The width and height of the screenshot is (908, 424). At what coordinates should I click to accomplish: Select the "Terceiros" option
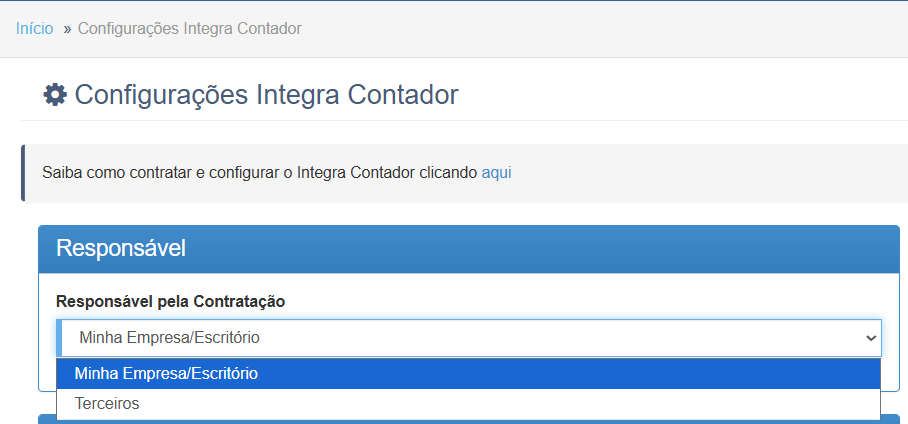click(x=107, y=404)
